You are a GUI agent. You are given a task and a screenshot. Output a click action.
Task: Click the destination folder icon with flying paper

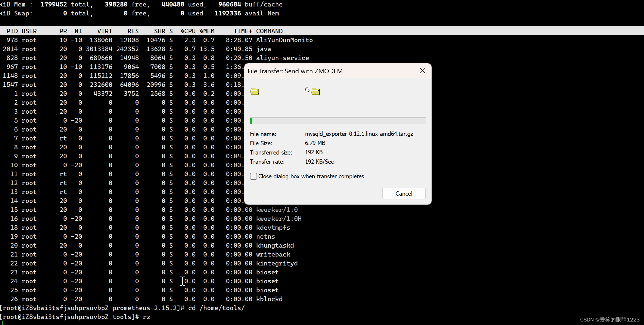click(313, 91)
